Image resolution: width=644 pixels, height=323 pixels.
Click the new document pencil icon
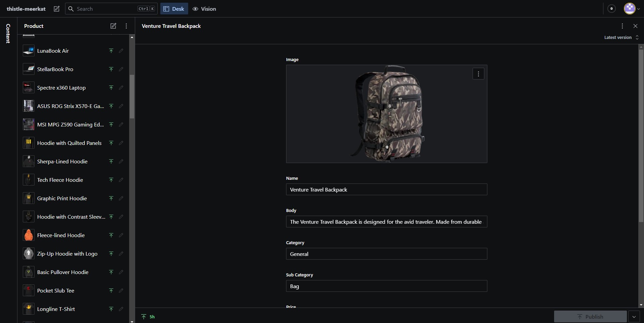(x=56, y=9)
